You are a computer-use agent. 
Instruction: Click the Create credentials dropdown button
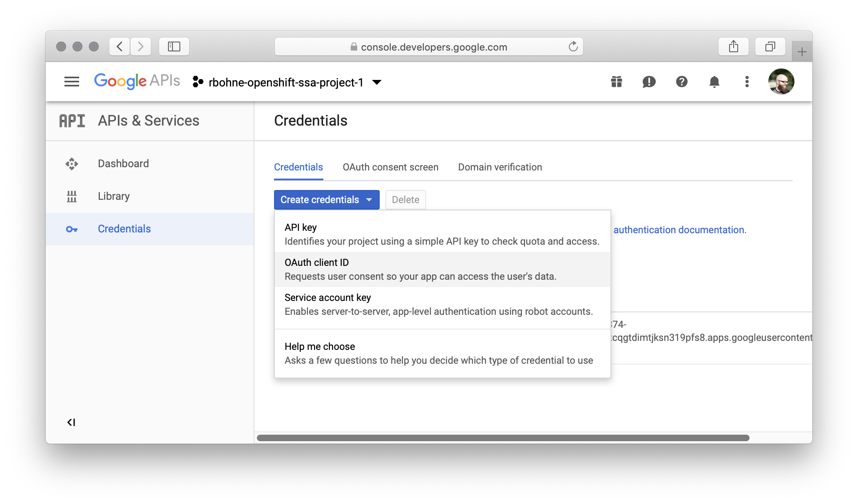tap(326, 200)
